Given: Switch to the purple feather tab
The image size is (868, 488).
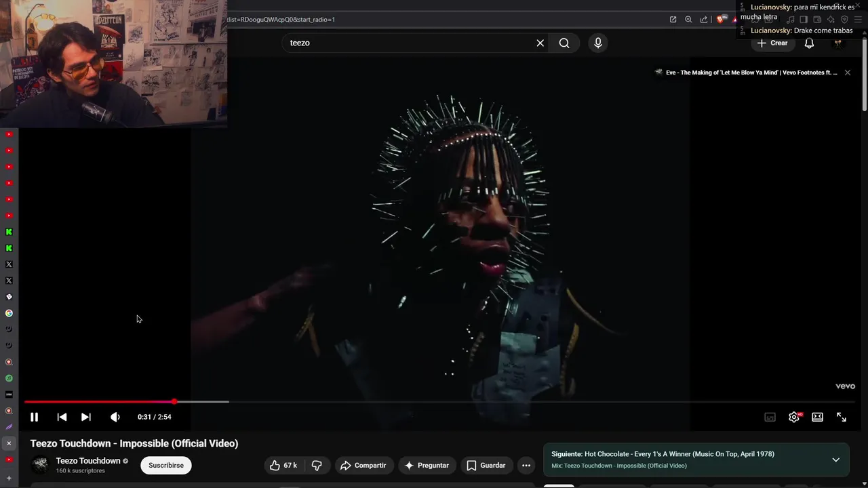Looking at the screenshot, I should 9,427.
